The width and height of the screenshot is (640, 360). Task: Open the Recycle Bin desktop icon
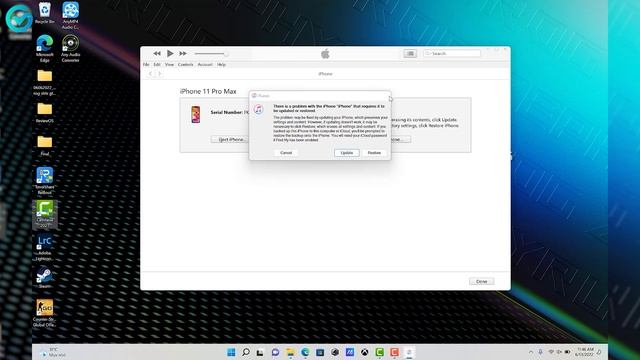coord(44,13)
